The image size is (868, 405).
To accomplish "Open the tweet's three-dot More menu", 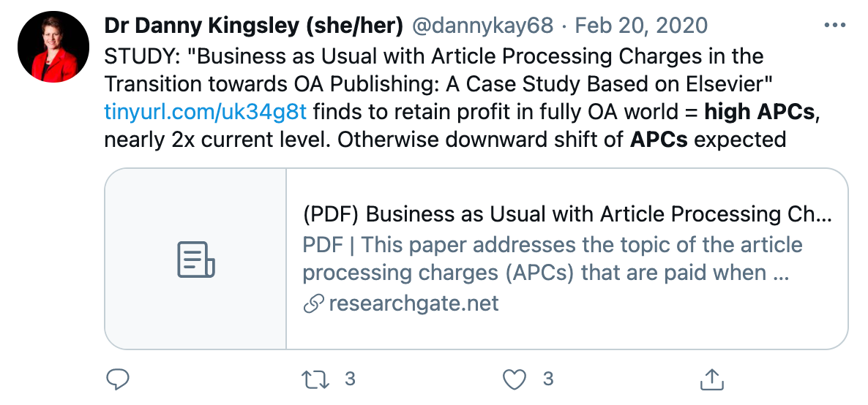I will tap(834, 26).
